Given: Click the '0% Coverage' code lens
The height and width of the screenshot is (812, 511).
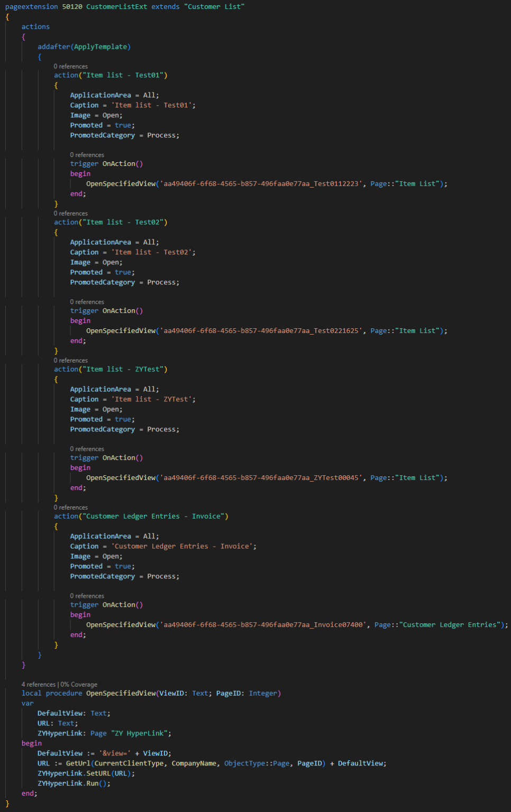Looking at the screenshot, I should point(79,684).
